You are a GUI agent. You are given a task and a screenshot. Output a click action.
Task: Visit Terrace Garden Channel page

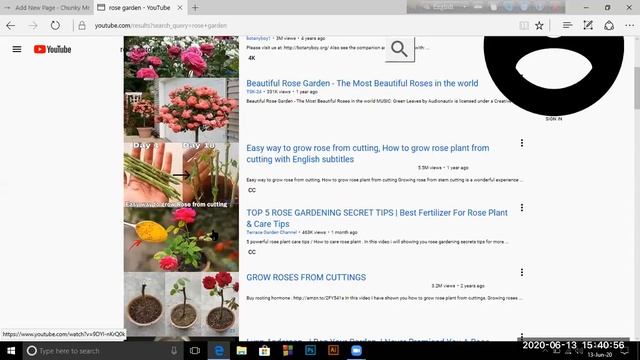tap(271, 232)
